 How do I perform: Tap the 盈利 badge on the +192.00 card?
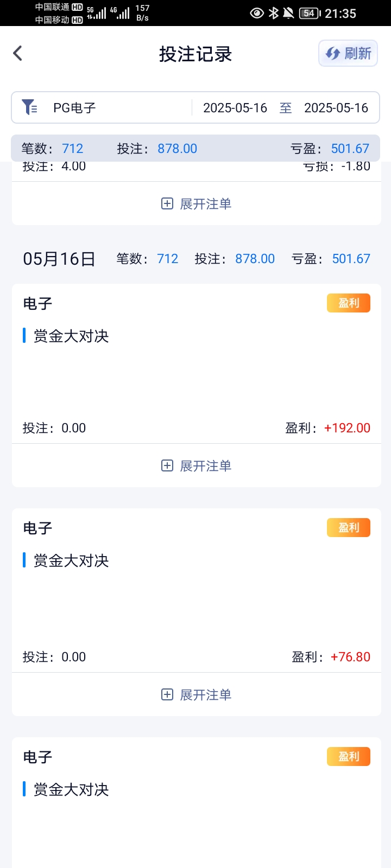point(349,303)
